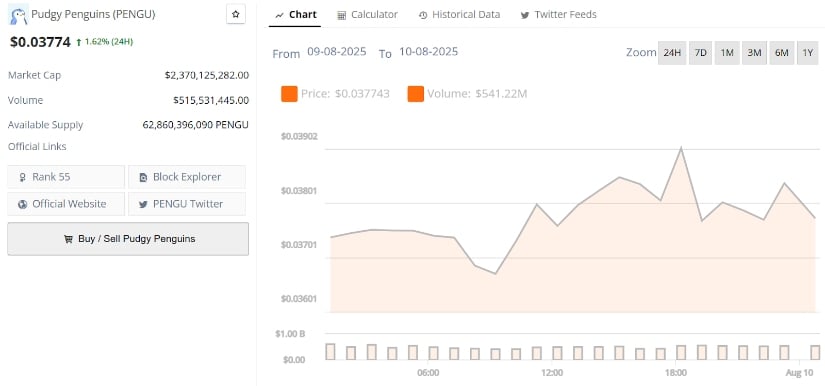Click the 18:00 time axis label
Image resolution: width=825 pixels, height=386 pixels.
(x=676, y=373)
